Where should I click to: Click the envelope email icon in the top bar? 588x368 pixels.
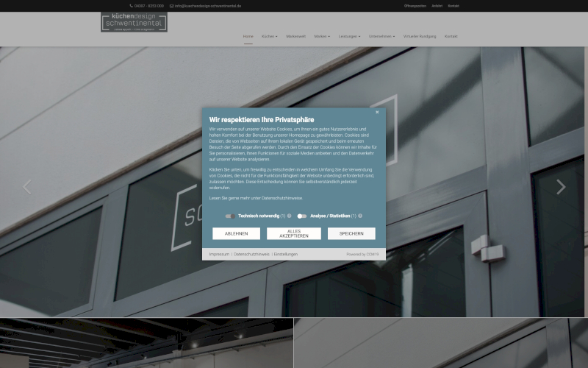tap(171, 6)
